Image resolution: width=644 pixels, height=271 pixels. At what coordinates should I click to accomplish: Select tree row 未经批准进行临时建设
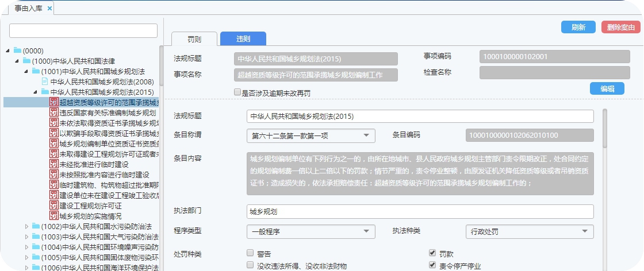click(94, 164)
